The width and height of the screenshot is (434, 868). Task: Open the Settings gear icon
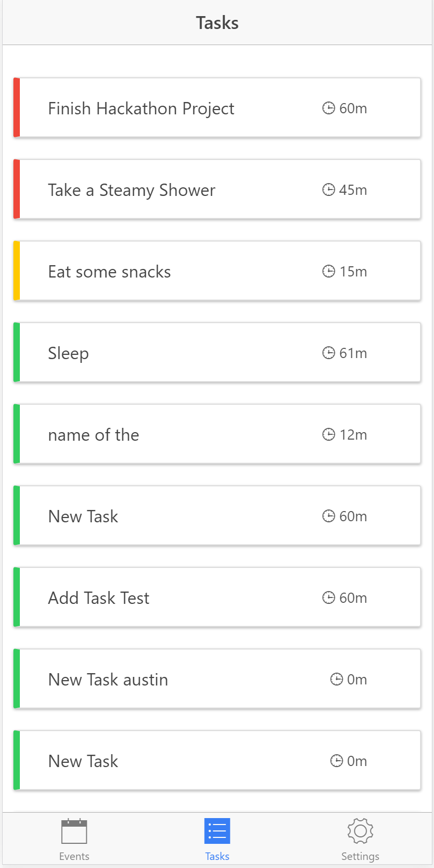360,831
